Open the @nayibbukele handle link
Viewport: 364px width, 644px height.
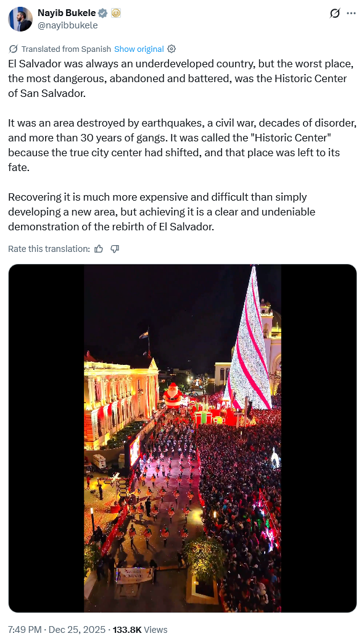pyautogui.click(x=68, y=25)
